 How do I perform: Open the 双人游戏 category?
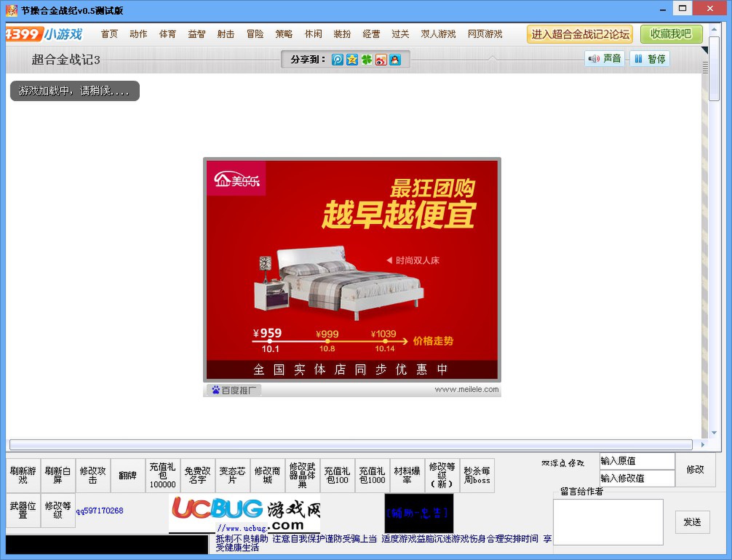(x=438, y=34)
